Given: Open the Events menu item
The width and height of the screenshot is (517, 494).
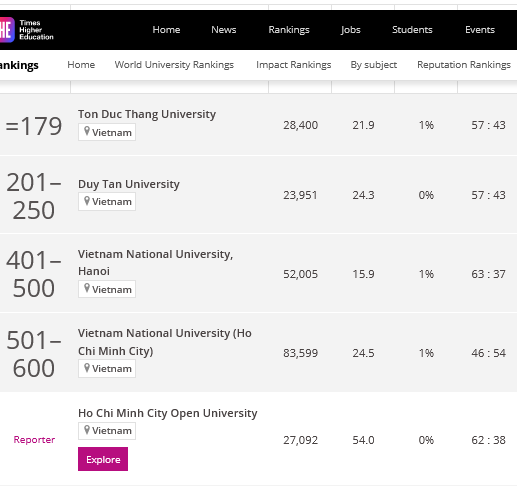Looking at the screenshot, I should (x=480, y=30).
